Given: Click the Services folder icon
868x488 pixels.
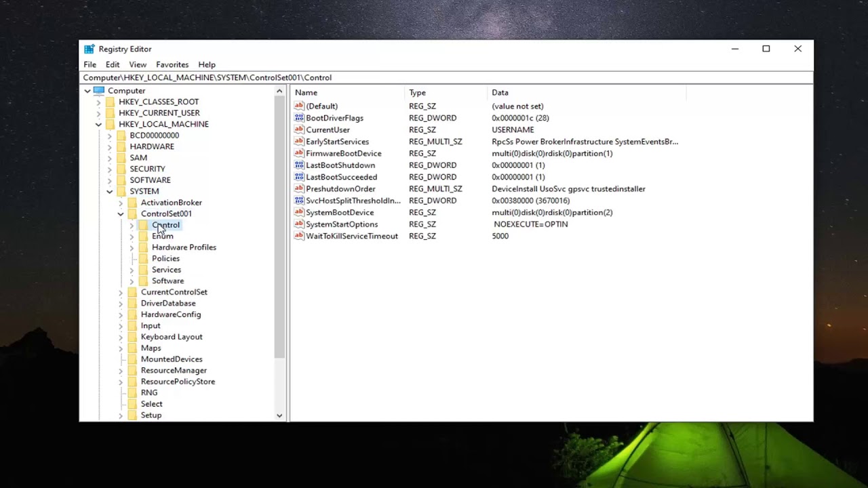Looking at the screenshot, I should (x=143, y=270).
